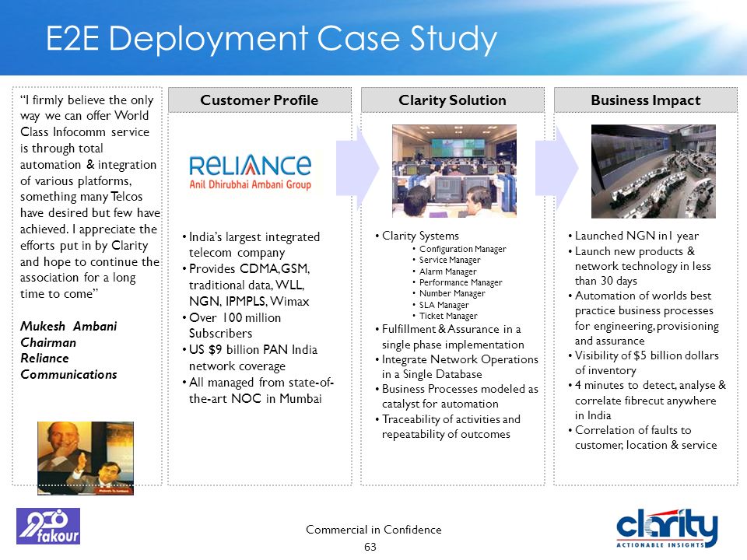Click the Clarity Actionable Insights logo
Viewport: 747px width, 560px height.
(x=667, y=528)
